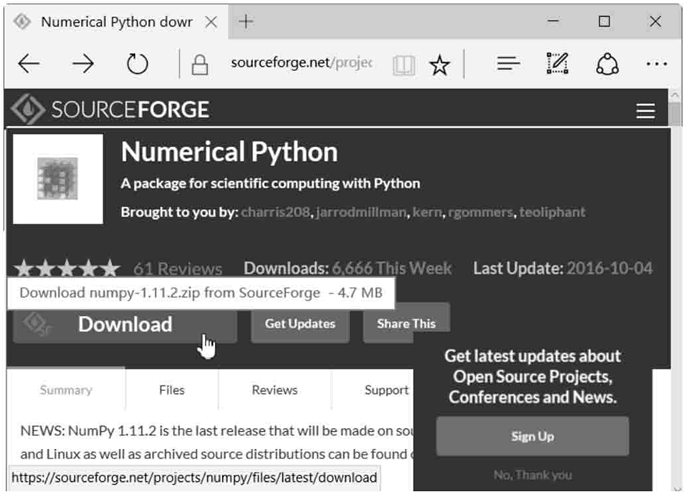Switch to the Support tab

386,390
